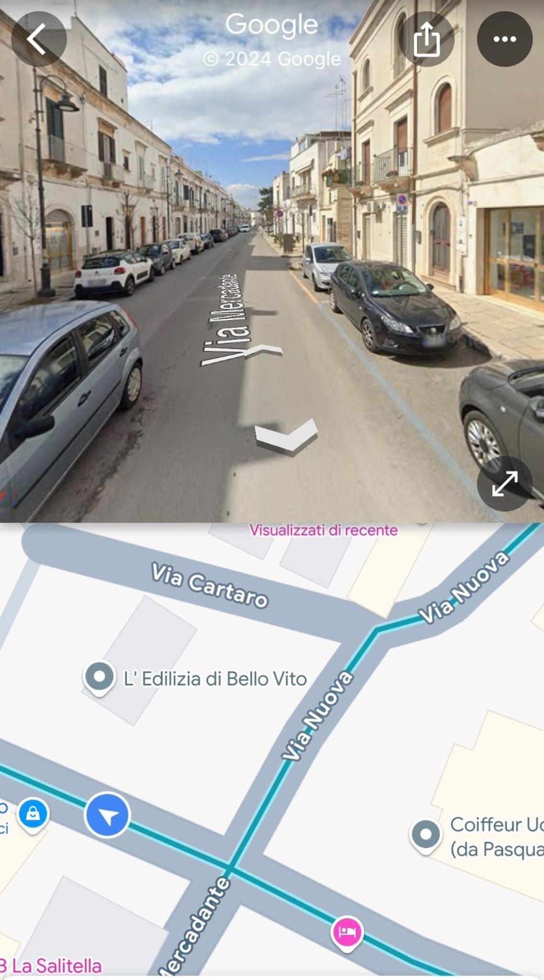
Task: Select the L' Edilizia di Bello Vito pin
Action: pyautogui.click(x=100, y=678)
